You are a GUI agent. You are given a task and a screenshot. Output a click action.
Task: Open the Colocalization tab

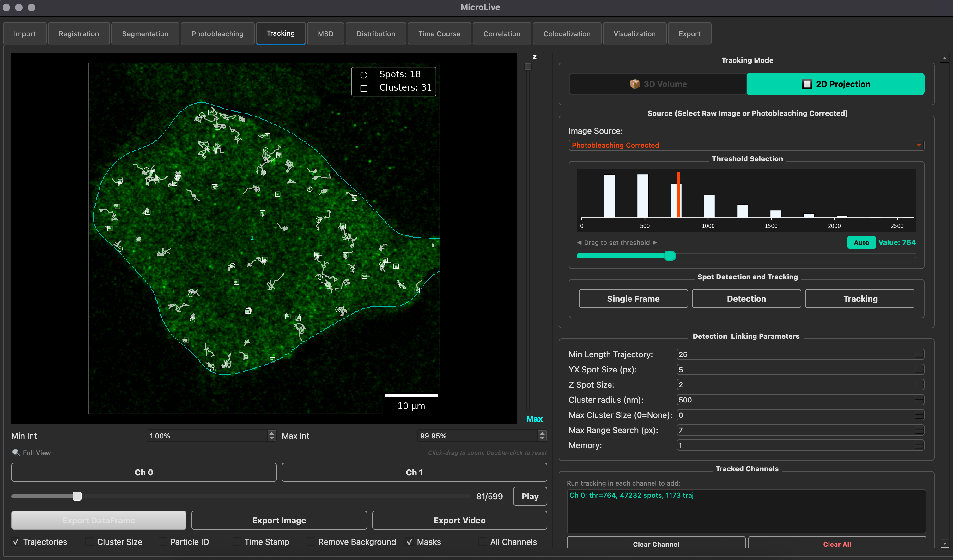[567, 33]
